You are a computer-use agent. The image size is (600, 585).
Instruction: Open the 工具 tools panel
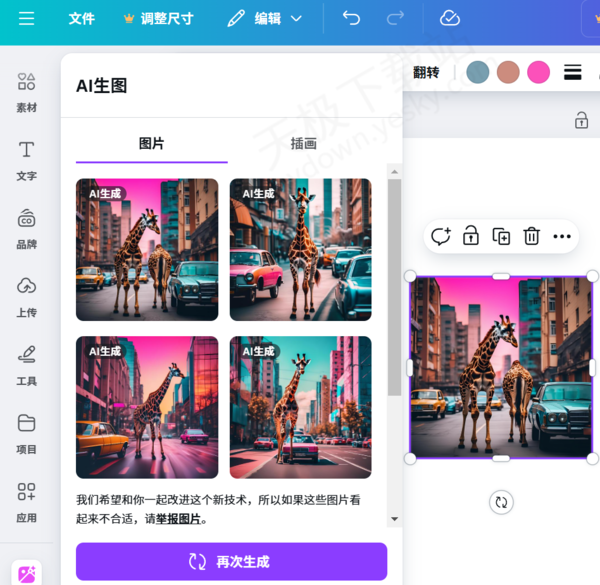coord(26,366)
